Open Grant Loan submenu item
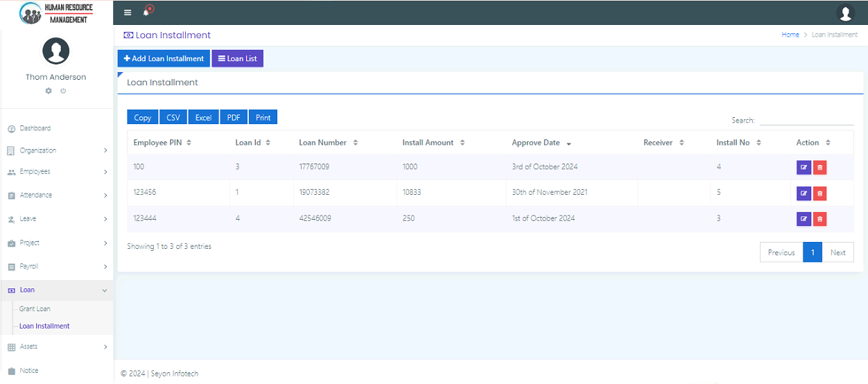 coord(35,309)
